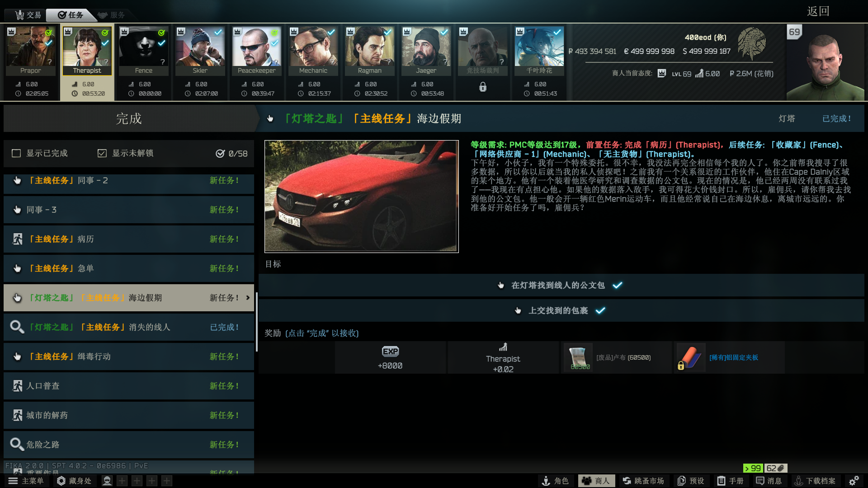The width and height of the screenshot is (868, 488).
Task: Switch to the 服务 services tab
Action: [x=112, y=15]
